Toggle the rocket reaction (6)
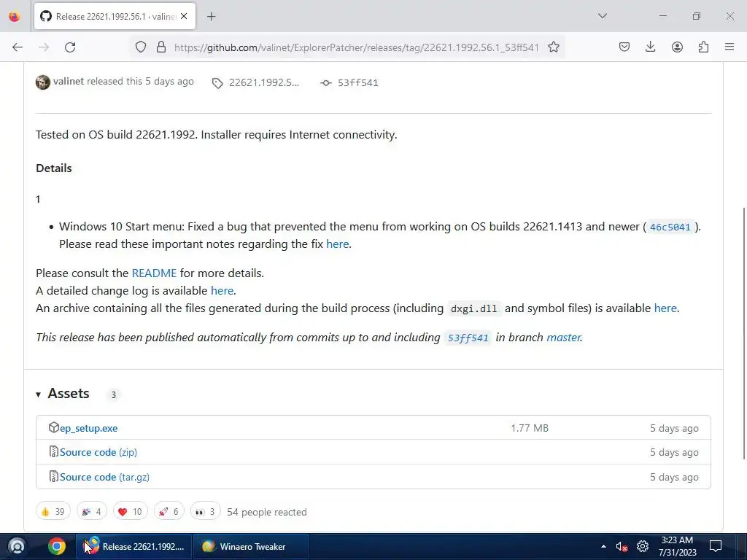The image size is (747, 560). 169,512
